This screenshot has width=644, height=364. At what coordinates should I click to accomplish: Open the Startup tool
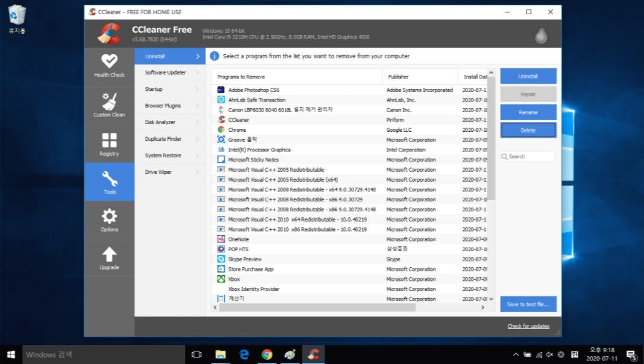coord(170,89)
